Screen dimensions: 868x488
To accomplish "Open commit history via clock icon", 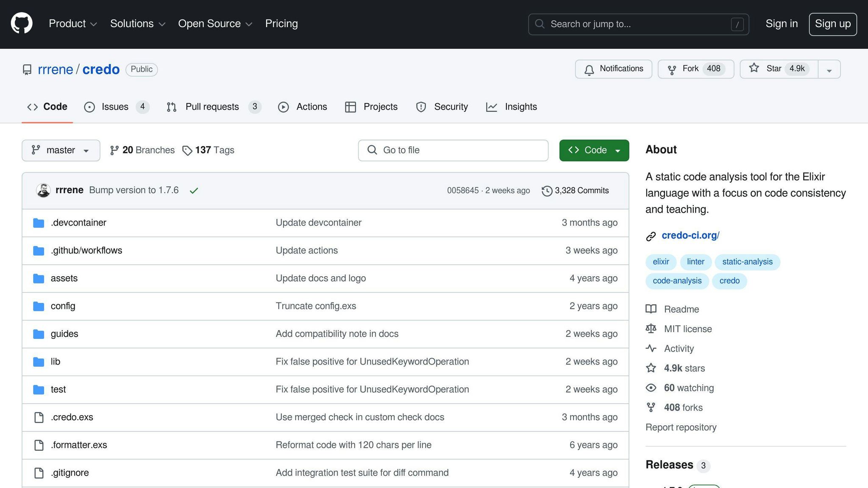I will tap(547, 191).
